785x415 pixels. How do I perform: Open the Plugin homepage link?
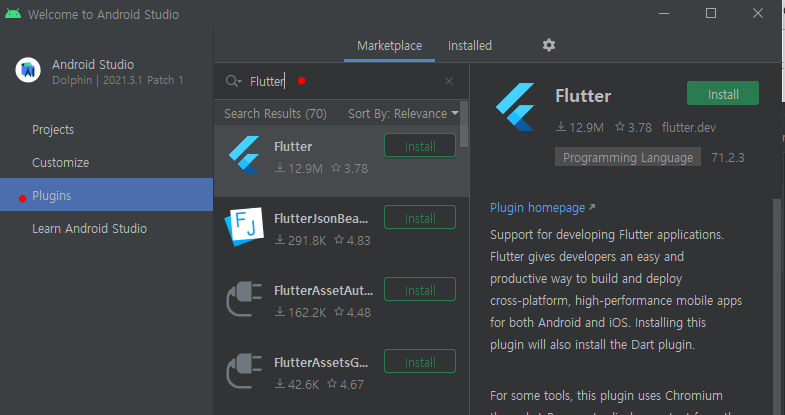pos(537,207)
